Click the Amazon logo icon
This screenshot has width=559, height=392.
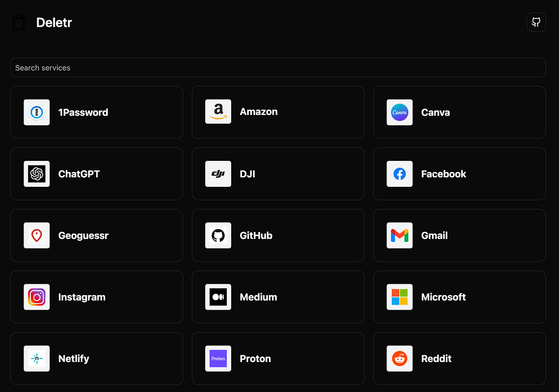218,111
